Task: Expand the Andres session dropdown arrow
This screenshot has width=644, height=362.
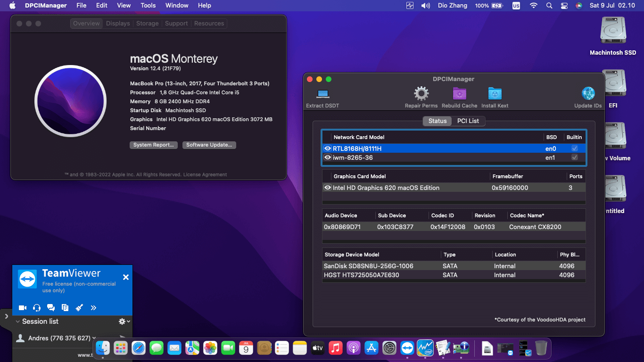Action: pyautogui.click(x=94, y=338)
